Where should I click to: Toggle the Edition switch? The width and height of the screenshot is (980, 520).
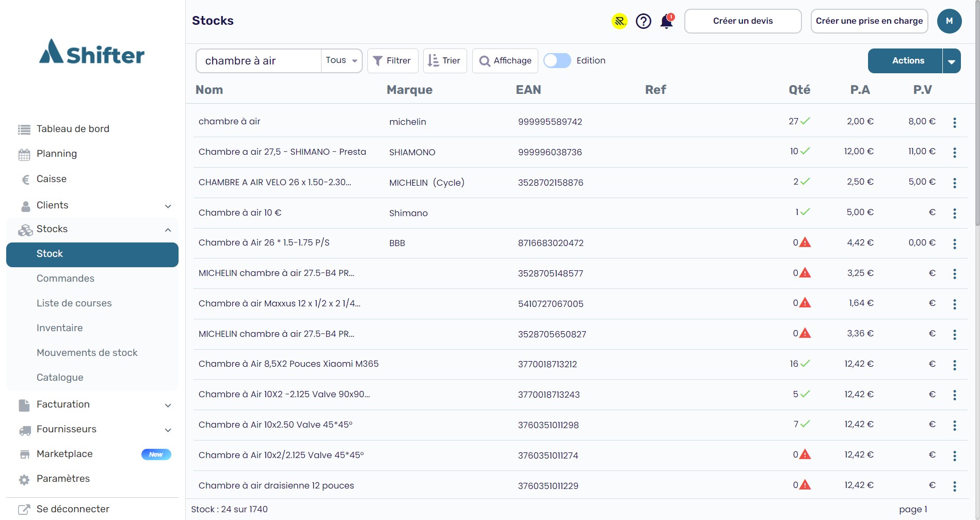coord(557,60)
